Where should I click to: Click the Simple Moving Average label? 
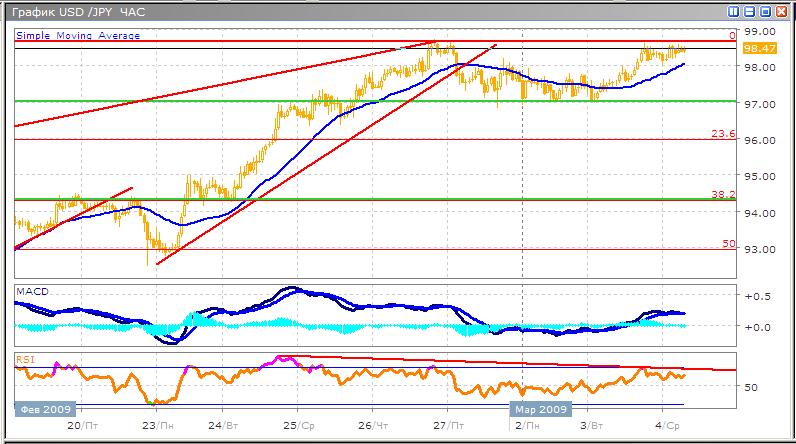click(x=78, y=36)
